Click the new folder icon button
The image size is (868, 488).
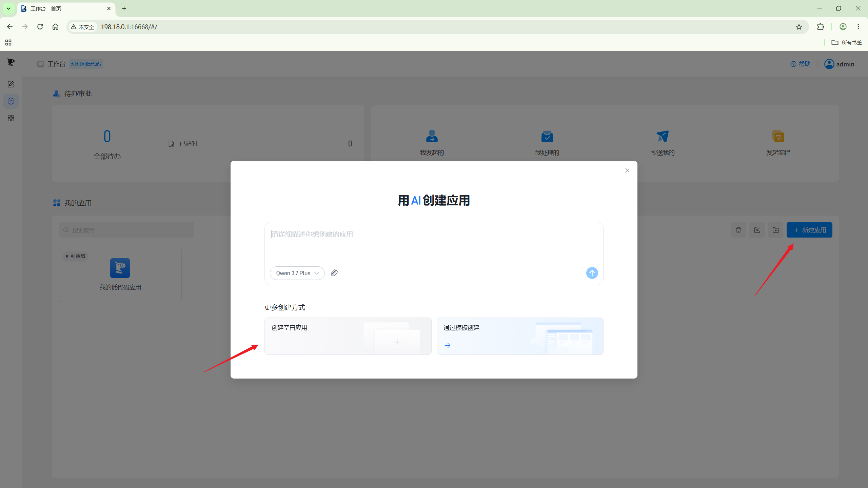[x=775, y=230]
